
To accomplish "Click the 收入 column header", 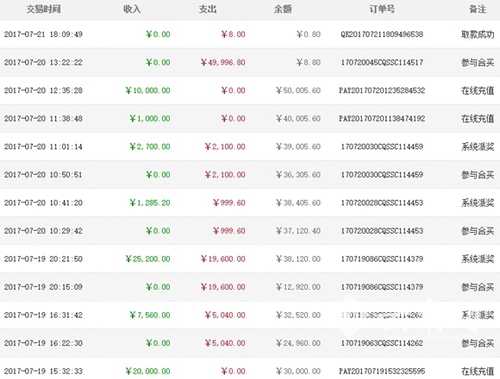I will click(x=132, y=9).
